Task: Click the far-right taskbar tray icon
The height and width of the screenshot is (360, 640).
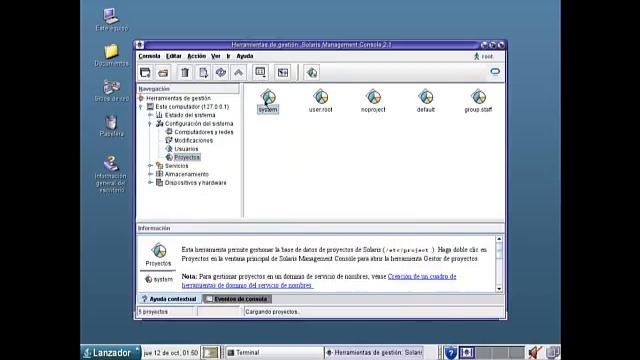Action: point(553,352)
